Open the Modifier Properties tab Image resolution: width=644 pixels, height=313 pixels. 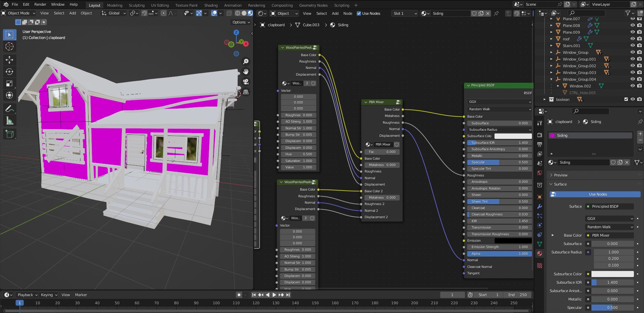click(540, 206)
